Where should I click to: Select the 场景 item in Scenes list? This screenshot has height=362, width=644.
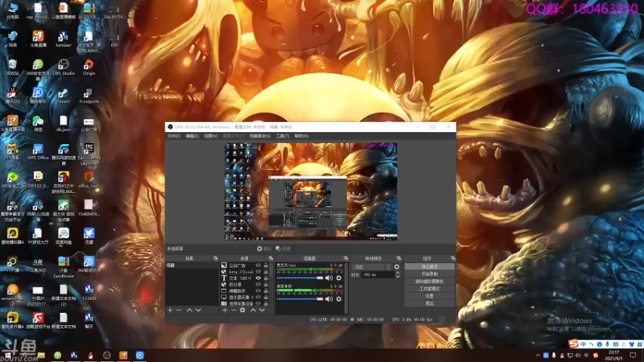[192, 265]
